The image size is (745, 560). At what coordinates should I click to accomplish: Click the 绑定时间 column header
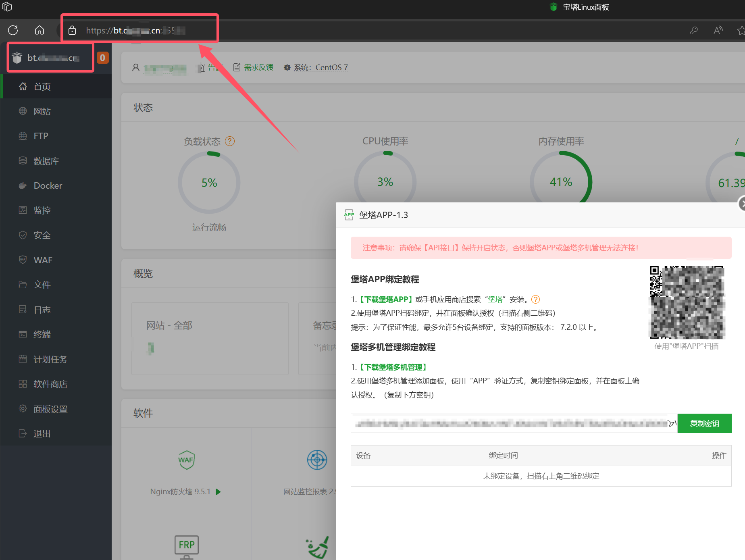tap(503, 455)
